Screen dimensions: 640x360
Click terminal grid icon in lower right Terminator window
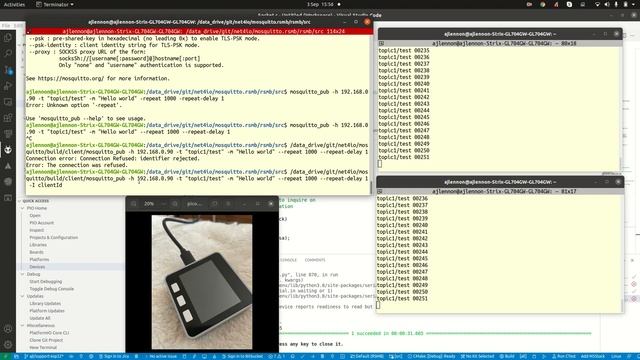coord(380,191)
